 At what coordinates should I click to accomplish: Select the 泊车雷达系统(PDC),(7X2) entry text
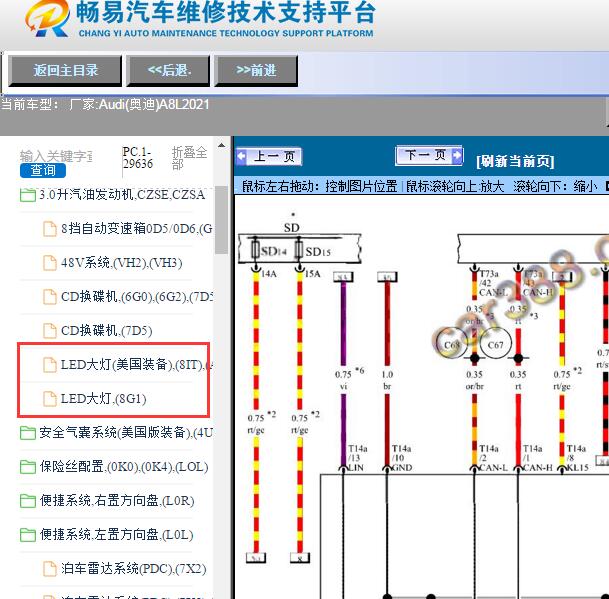134,569
